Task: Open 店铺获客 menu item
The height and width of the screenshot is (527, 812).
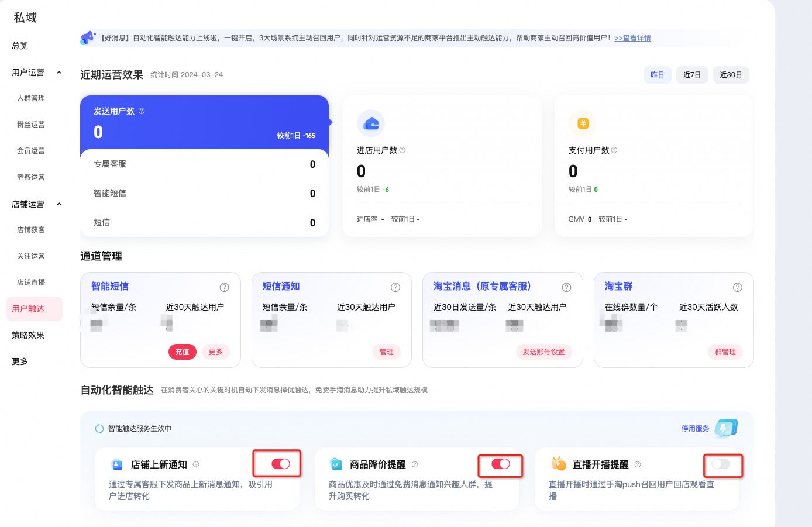Action: click(x=31, y=230)
